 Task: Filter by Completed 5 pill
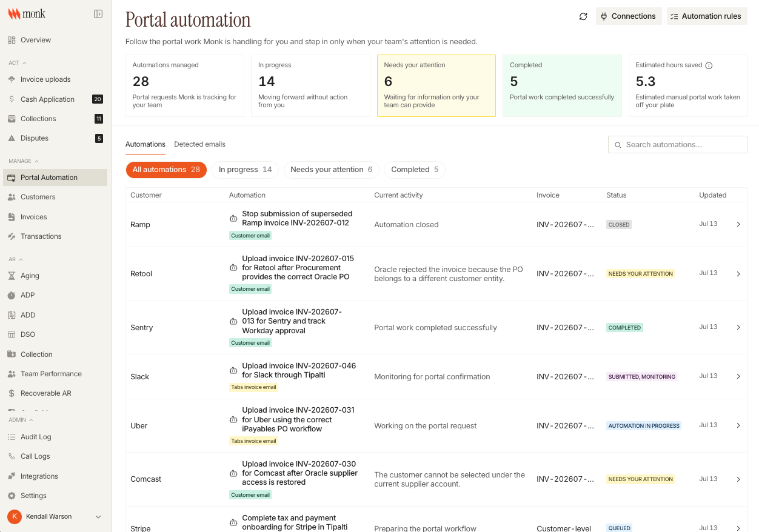(415, 170)
